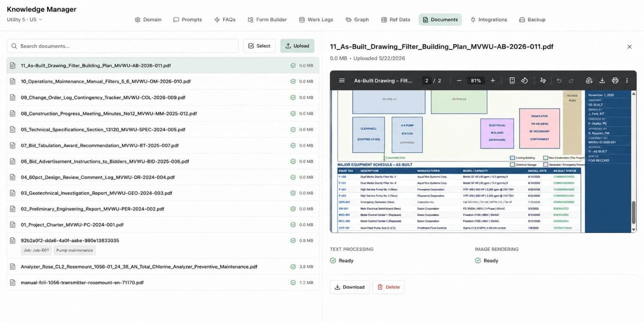Viewport: 644px width, 322px height.
Task: Open 03_Geotechnical_Investigation_Report document
Action: click(x=163, y=193)
